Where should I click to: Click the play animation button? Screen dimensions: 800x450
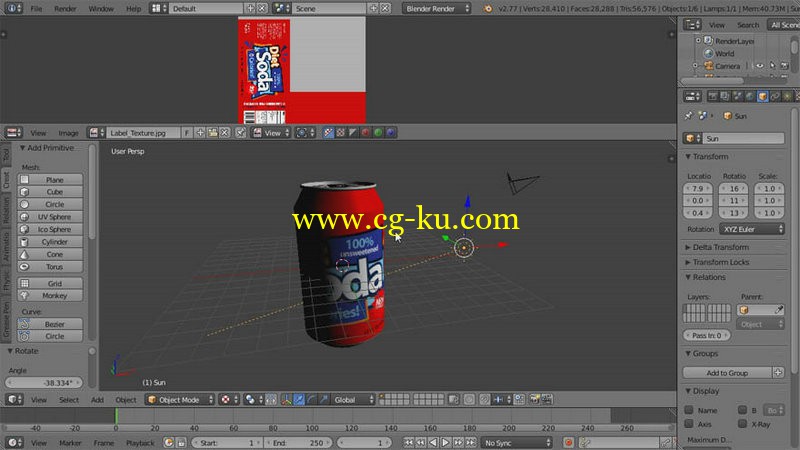coord(445,442)
